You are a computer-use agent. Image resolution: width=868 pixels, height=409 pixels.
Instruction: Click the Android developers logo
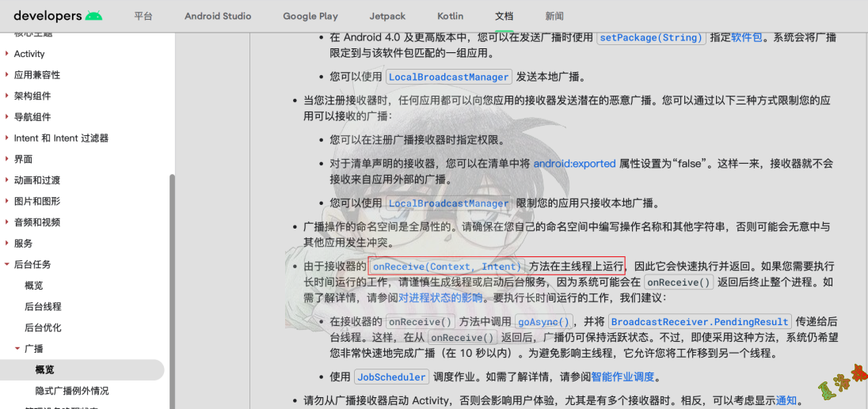click(x=58, y=16)
